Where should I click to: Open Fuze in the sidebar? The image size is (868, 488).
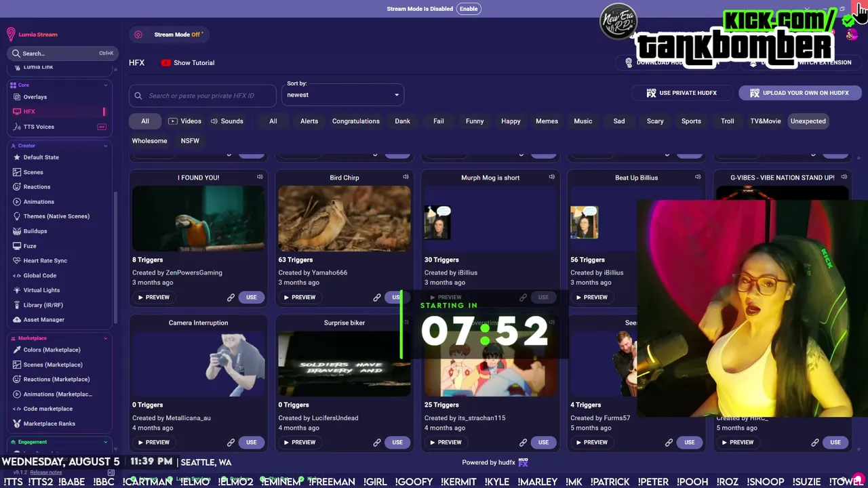(x=30, y=246)
